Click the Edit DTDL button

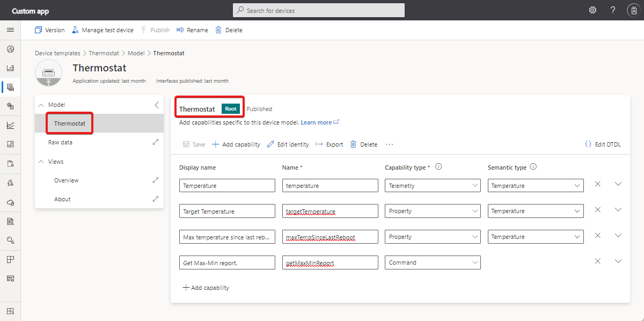[x=602, y=144]
